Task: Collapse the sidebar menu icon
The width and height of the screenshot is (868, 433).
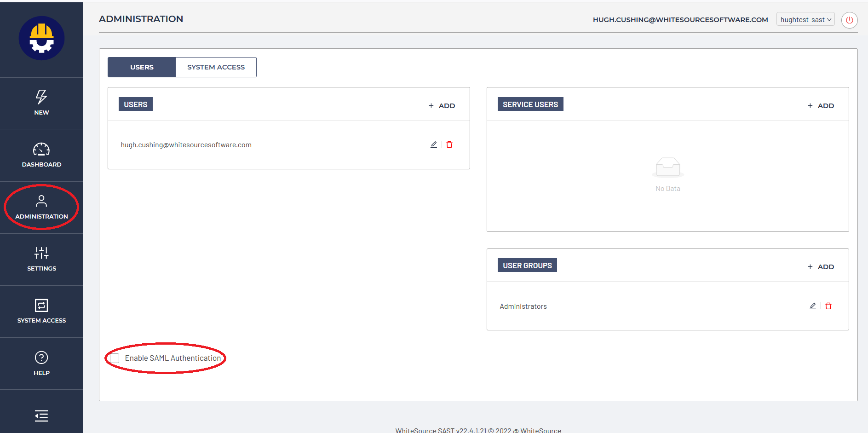Action: [x=41, y=416]
